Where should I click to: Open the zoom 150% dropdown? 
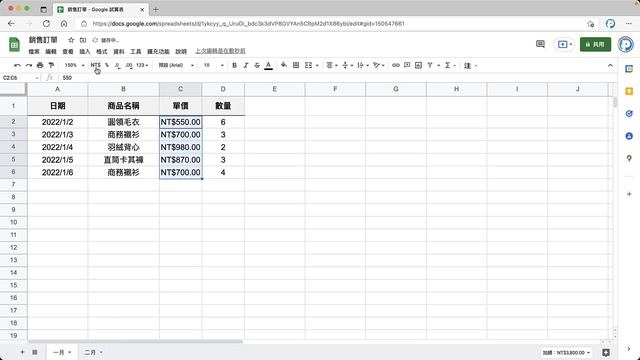[74, 65]
